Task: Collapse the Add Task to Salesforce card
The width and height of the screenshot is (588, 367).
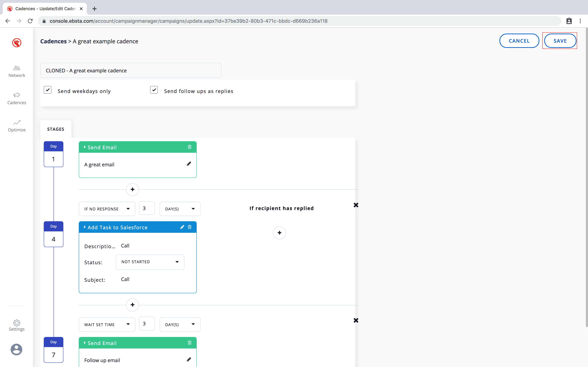Action: (85, 227)
